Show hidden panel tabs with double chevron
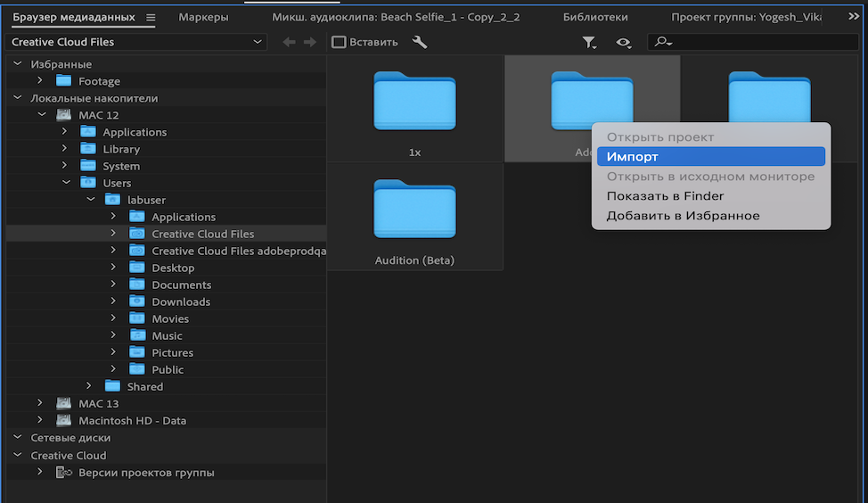 [854, 17]
